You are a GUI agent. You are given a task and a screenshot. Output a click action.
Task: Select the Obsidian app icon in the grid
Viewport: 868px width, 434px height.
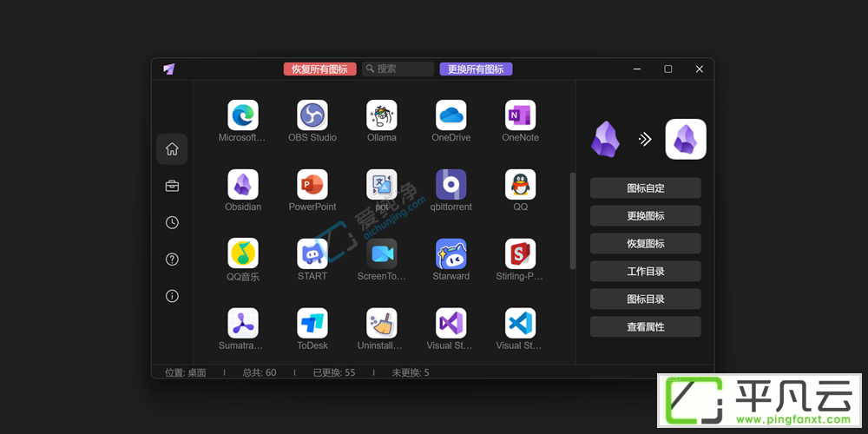(x=243, y=184)
